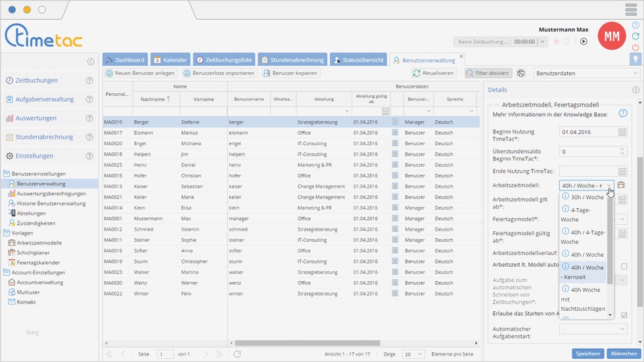The image size is (644, 362).
Task: Increase Überstundensaldo with stepper arrows
Action: click(x=622, y=150)
